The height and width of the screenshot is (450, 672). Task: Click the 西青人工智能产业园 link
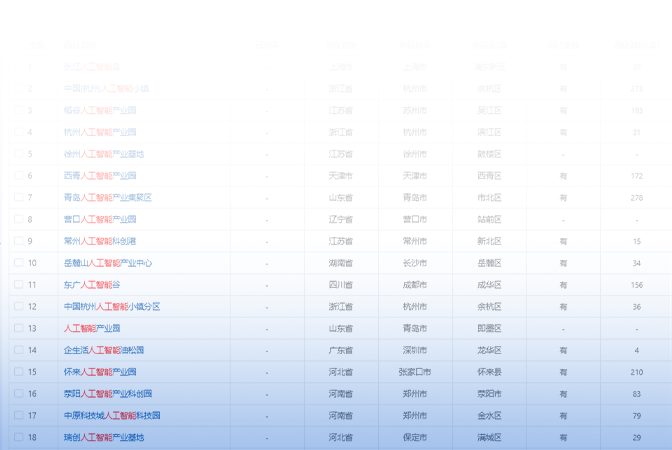click(x=100, y=176)
